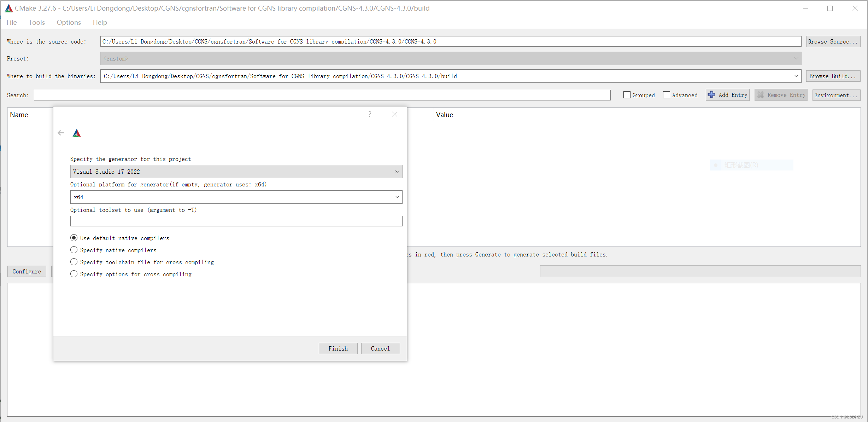The image size is (868, 422).
Task: Click the Finish button
Action: [x=338, y=348]
